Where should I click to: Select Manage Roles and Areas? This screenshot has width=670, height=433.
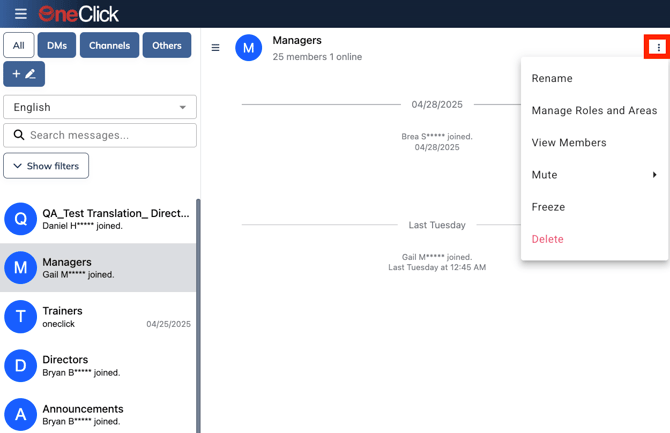[594, 111]
